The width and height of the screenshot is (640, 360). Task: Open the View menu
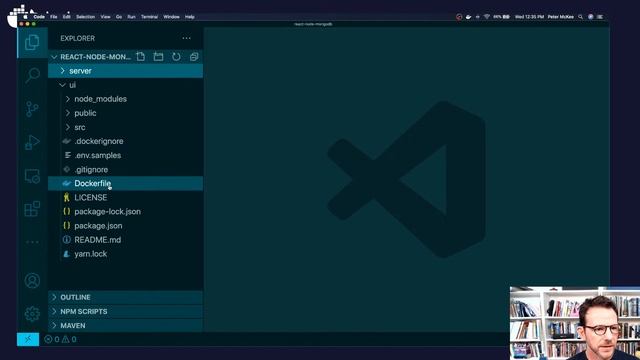pos(105,17)
